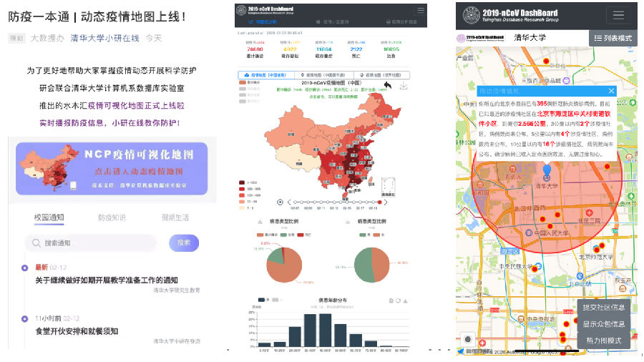Click 热力图模式 button

point(604,341)
